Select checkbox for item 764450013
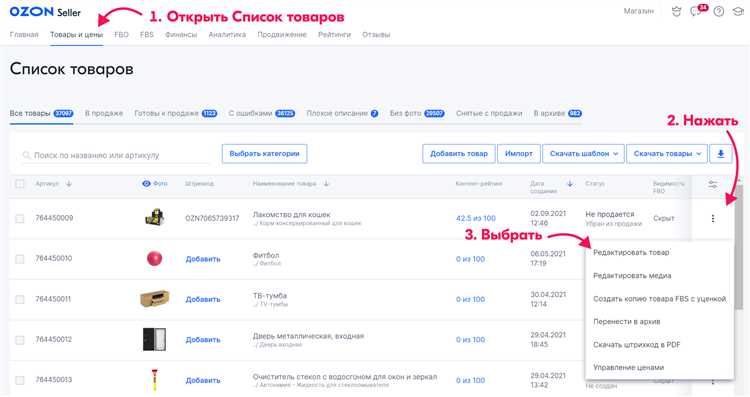750x397 pixels. pos(20,380)
